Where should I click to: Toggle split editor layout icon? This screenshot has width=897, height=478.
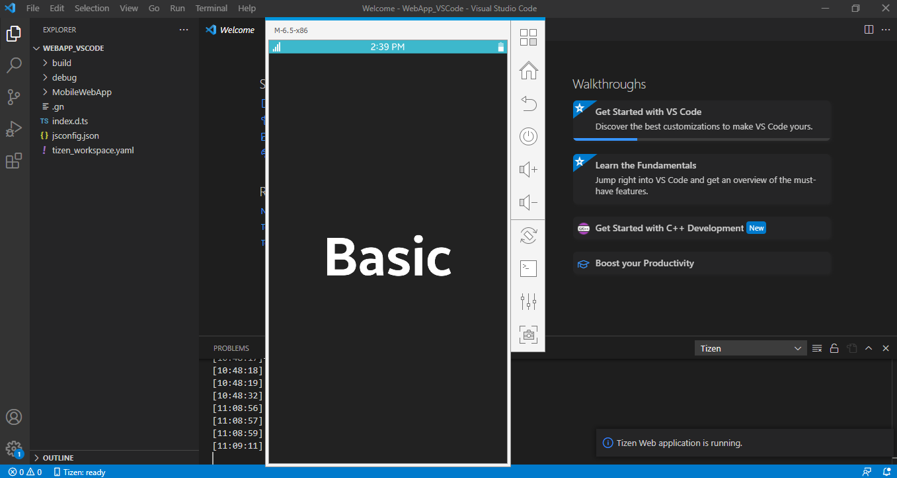tap(868, 30)
